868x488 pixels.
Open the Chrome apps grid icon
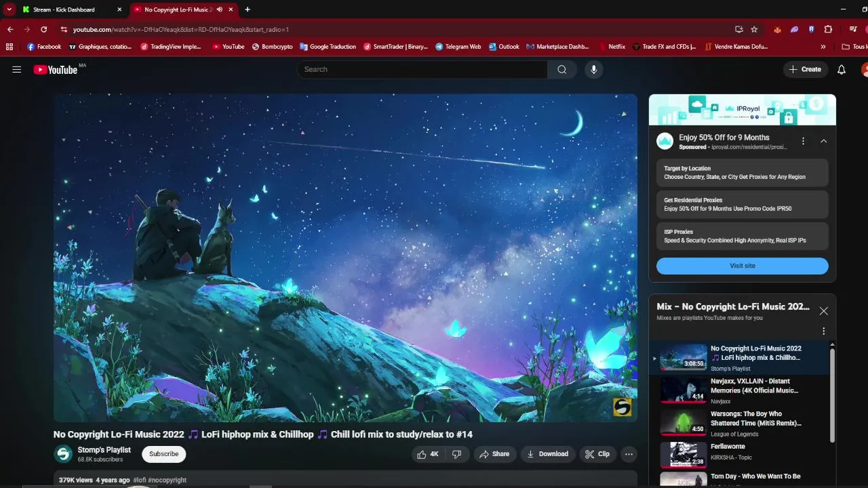pos(9,47)
